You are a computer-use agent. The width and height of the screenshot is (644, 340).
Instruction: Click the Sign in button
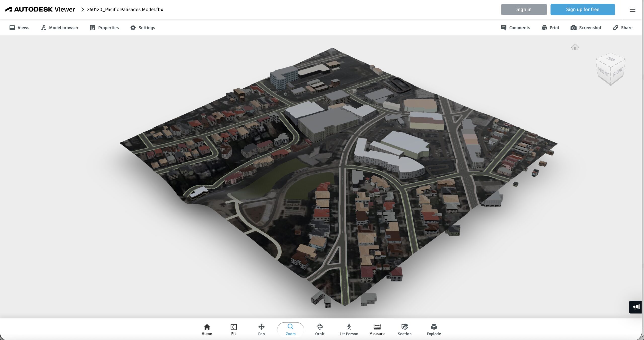pyautogui.click(x=524, y=9)
